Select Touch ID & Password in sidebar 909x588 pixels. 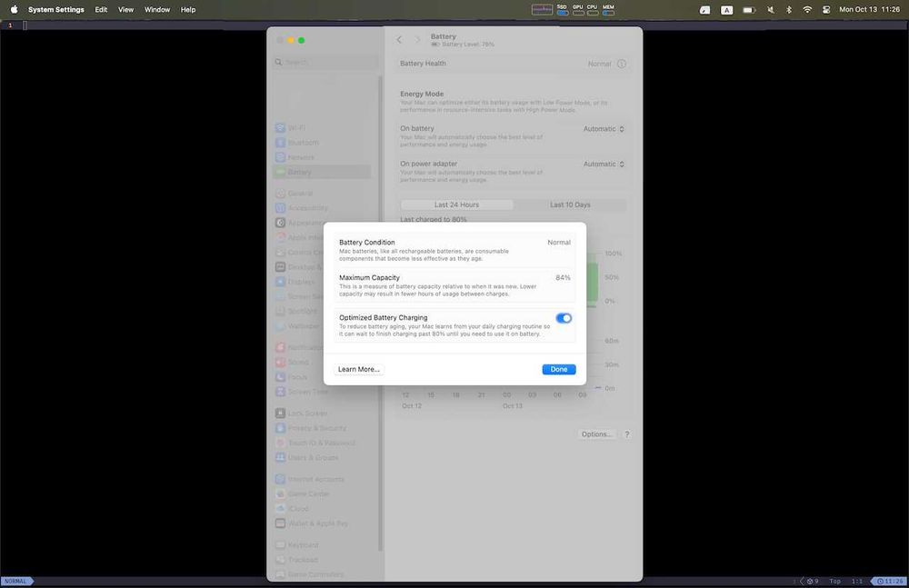(x=321, y=443)
